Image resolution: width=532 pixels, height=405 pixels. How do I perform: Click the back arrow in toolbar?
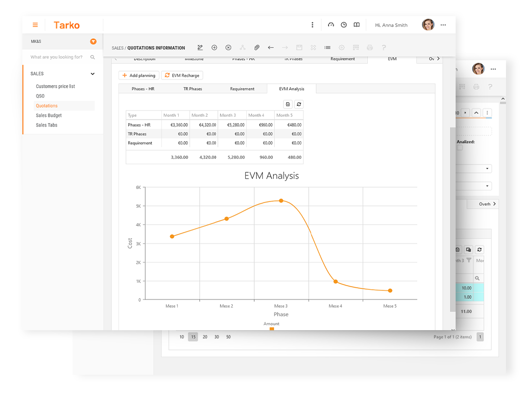(271, 48)
